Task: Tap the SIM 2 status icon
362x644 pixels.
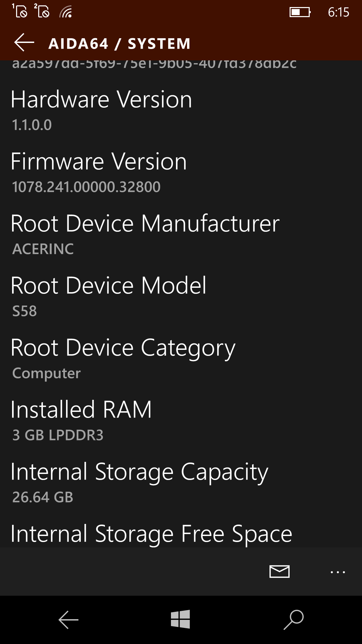Action: point(42,11)
